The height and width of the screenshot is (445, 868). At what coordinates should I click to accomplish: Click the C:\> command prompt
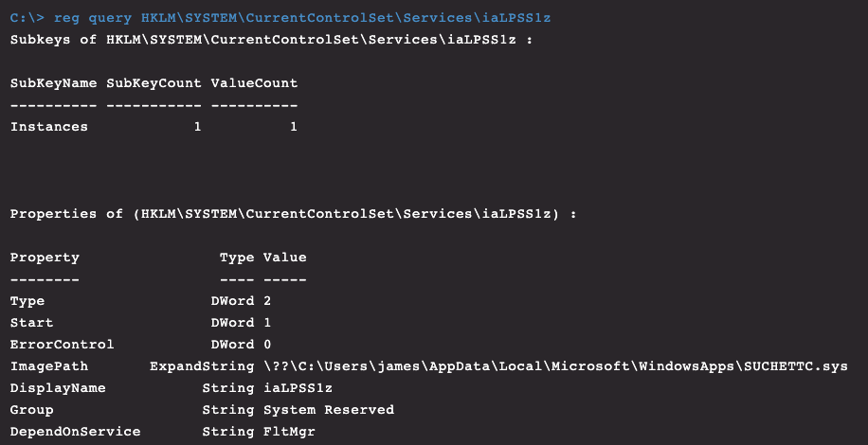pos(27,18)
